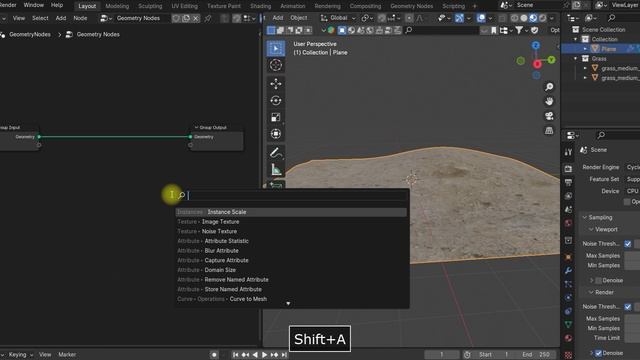Choose the Transform tool
Screen dimensions: 640x360
coord(276,134)
